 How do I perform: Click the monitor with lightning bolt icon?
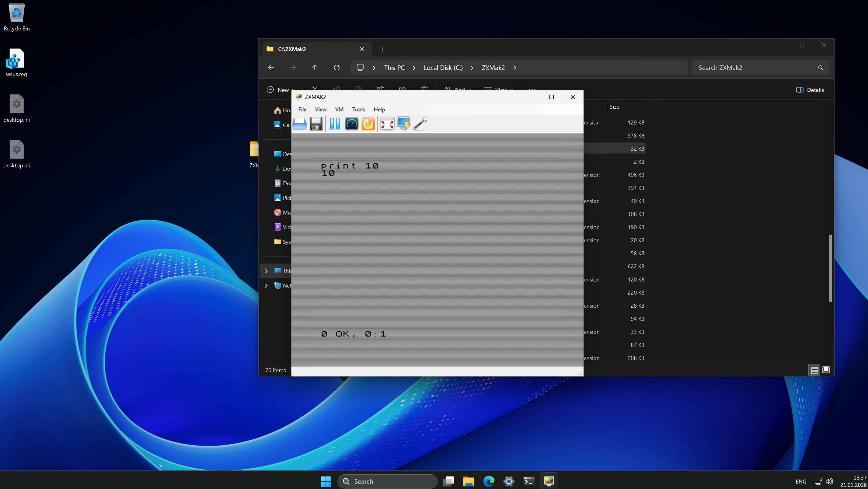(403, 124)
